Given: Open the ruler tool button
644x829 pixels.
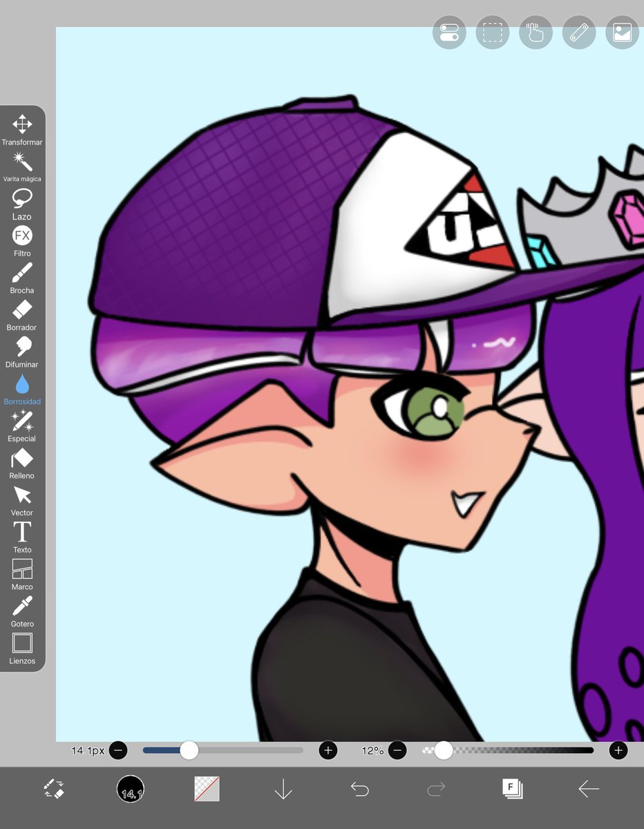Looking at the screenshot, I should coord(579,32).
